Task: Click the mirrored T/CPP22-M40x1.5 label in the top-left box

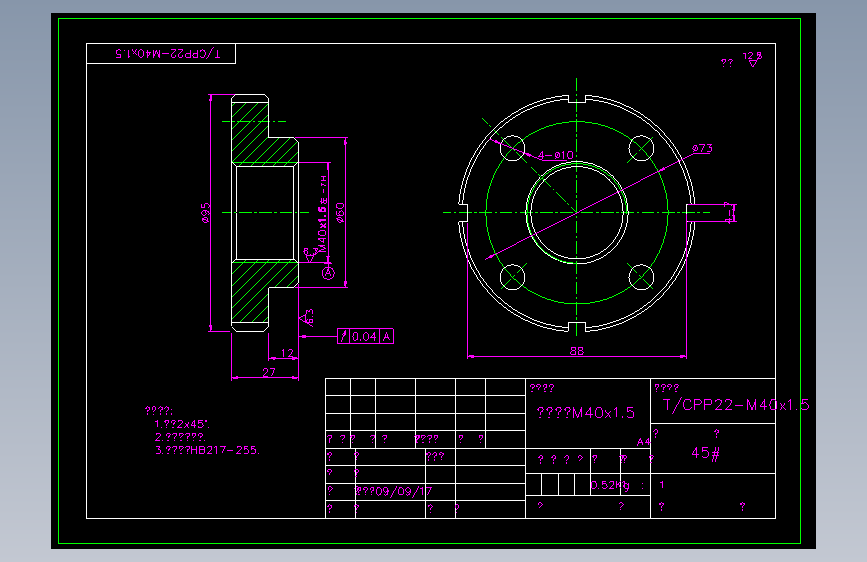Action: [167, 54]
